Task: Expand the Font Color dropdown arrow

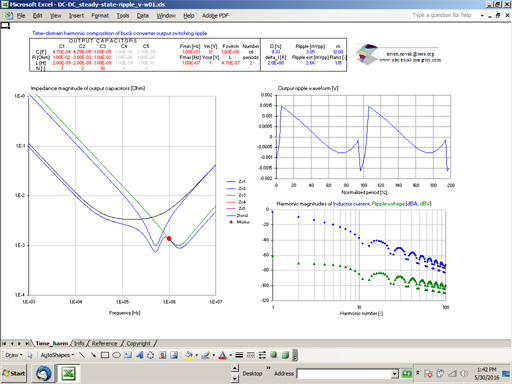Action: coord(230,355)
